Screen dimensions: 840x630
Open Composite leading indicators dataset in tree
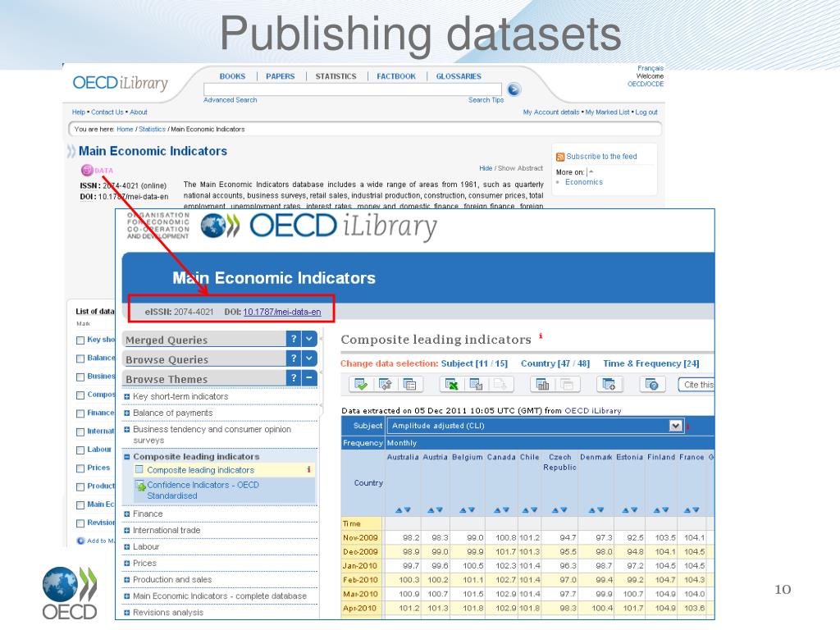click(x=200, y=470)
